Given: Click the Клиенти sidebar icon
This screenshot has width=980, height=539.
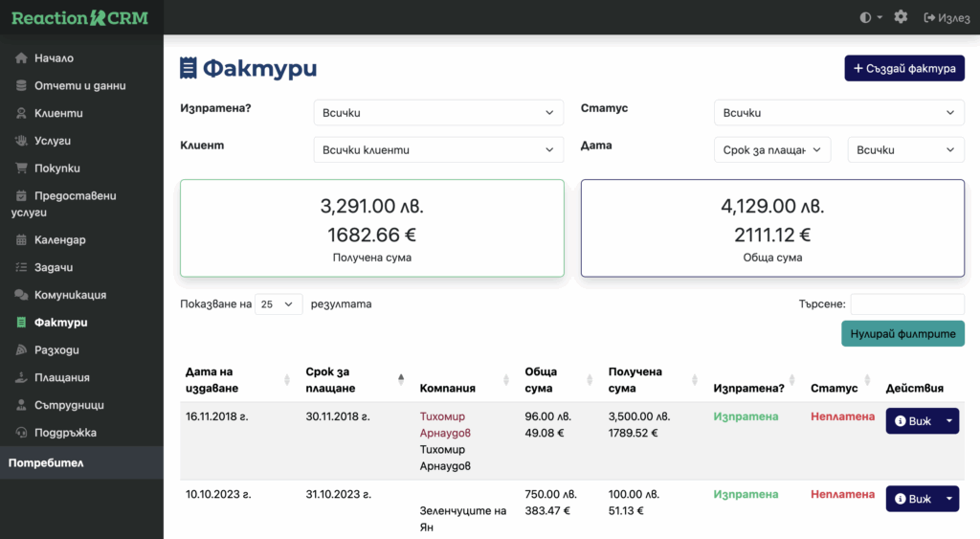Looking at the screenshot, I should 21,113.
